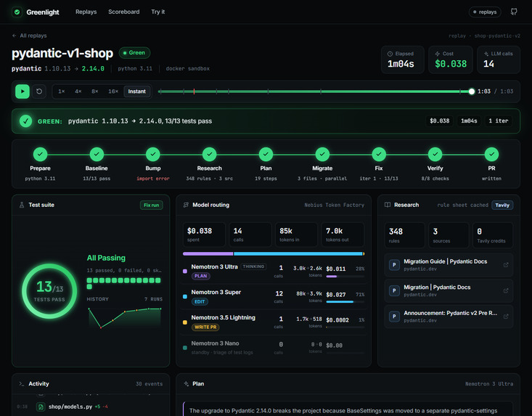Click the model cost split bar
Image resolution: width=532 pixels, height=416 pixels.
(274, 254)
